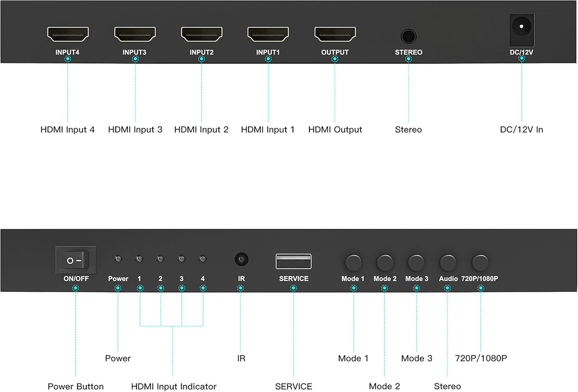Click the 'OUTPUT' label printed on the device
The image size is (578, 392).
(335, 52)
